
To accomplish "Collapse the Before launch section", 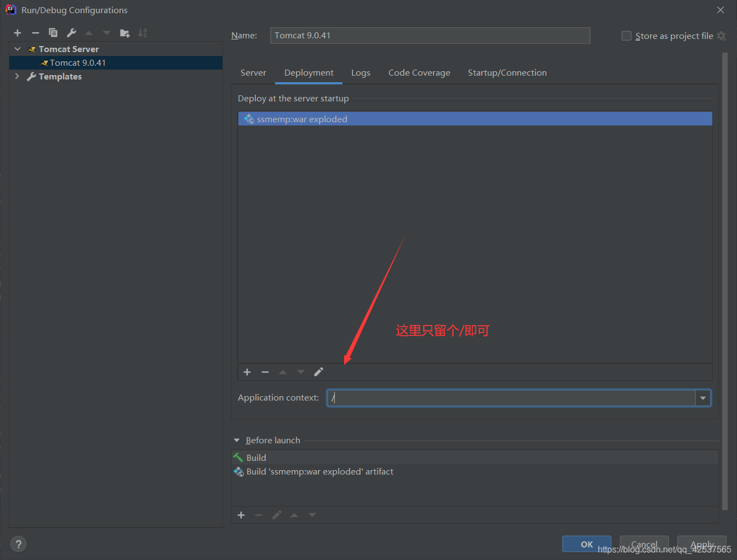I will [237, 440].
